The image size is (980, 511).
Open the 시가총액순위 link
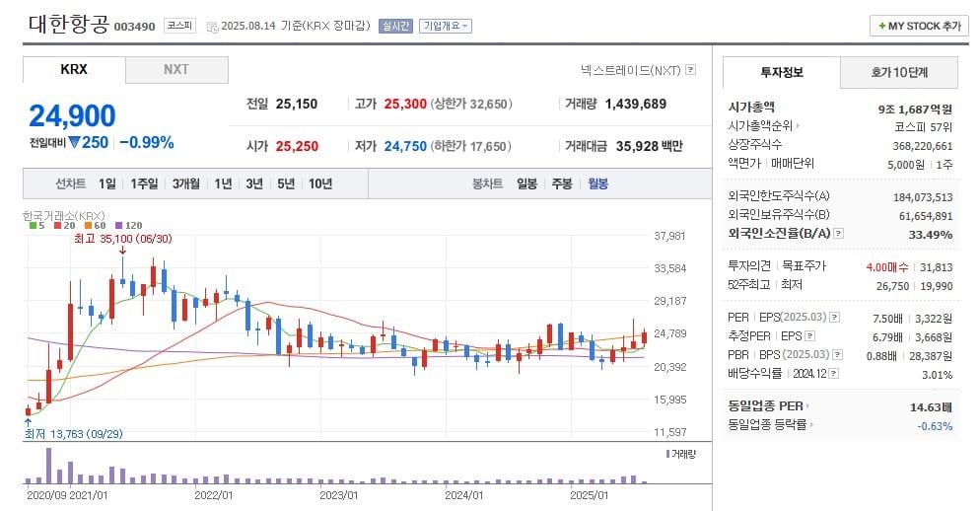point(760,125)
